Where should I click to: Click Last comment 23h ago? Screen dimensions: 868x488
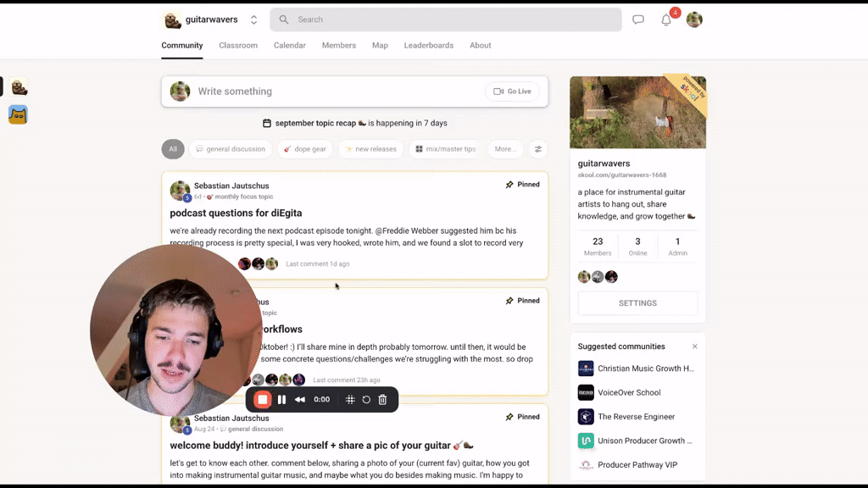(347, 380)
